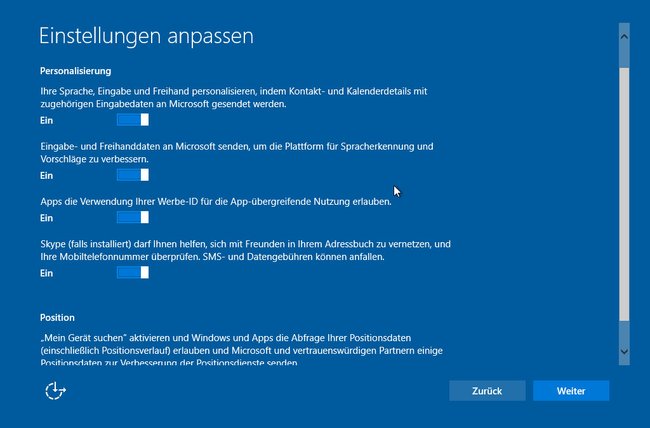Turn off the speech, typing and inking personalization toggle
The height and width of the screenshot is (428, 650).
point(133,120)
